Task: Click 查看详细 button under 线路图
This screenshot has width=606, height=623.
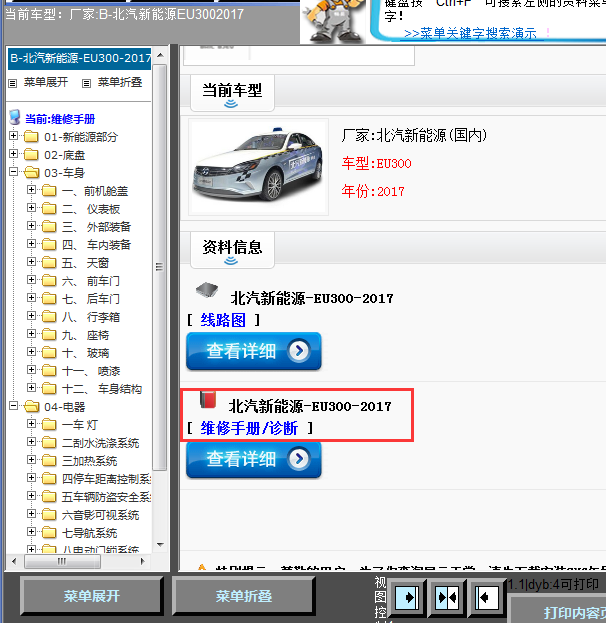Action: [x=254, y=351]
